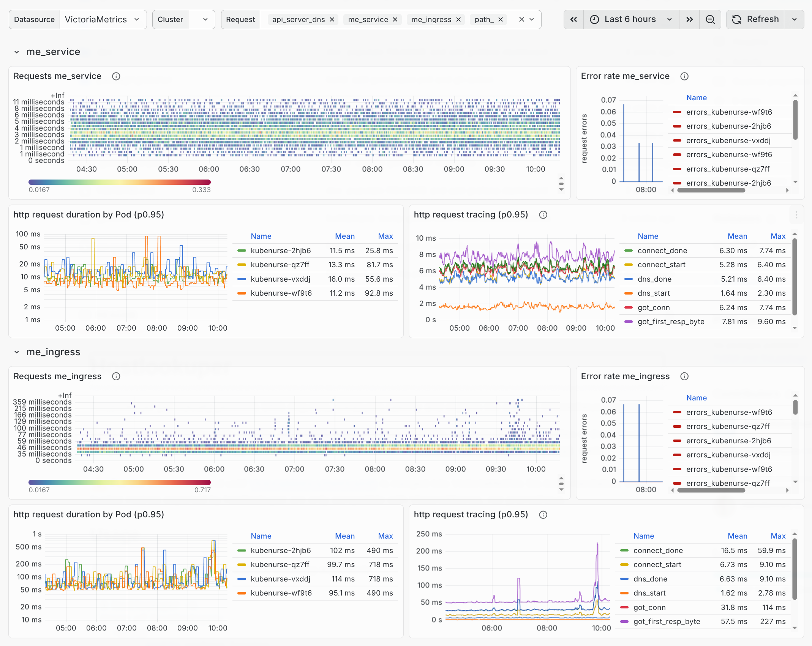Image resolution: width=812 pixels, height=646 pixels.
Task: View info on the http request tracing panel
Action: tap(543, 215)
